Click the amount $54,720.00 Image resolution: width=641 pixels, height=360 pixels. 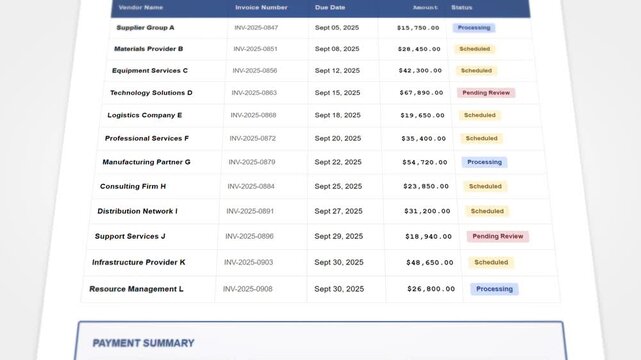click(425, 162)
